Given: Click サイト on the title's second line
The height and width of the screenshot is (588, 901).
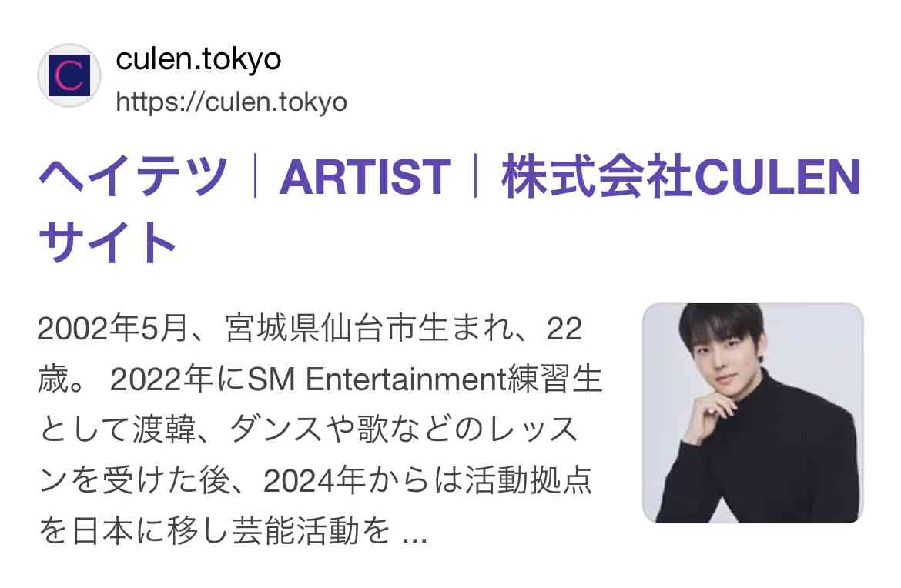Looking at the screenshot, I should pyautogui.click(x=108, y=241).
